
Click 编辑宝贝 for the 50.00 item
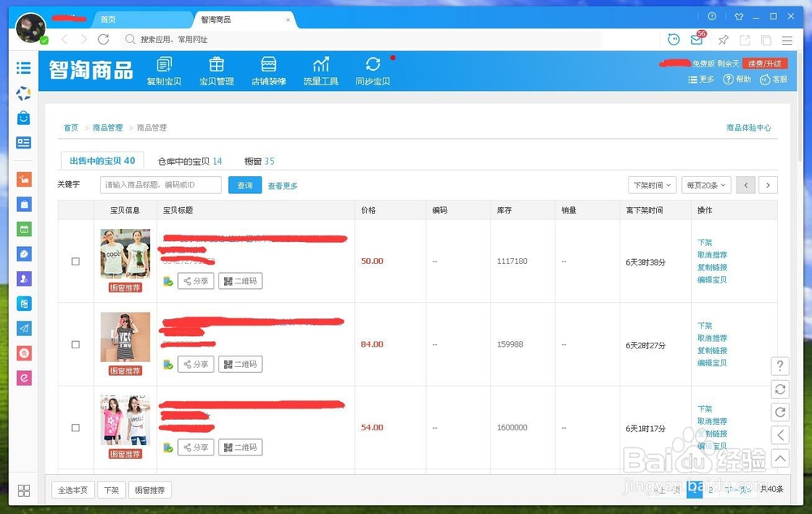pos(712,280)
